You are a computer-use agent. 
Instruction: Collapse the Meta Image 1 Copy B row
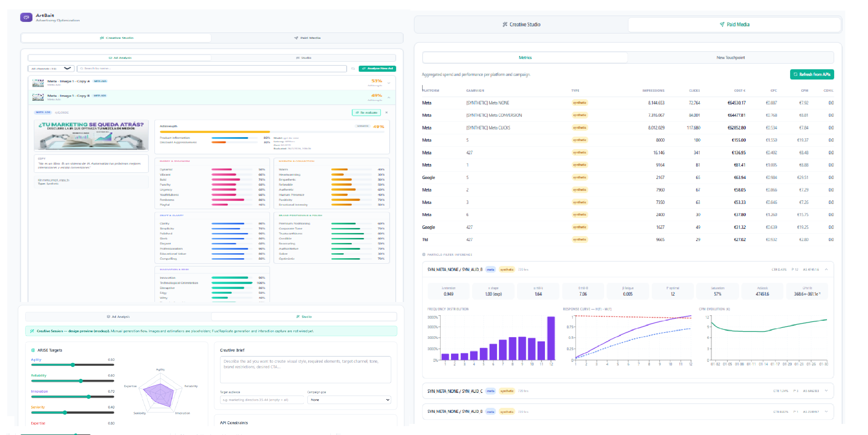(x=389, y=97)
